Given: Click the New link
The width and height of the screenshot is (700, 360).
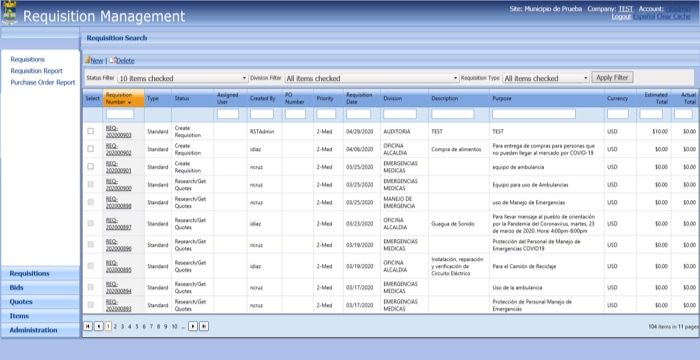Looking at the screenshot, I should point(97,61).
